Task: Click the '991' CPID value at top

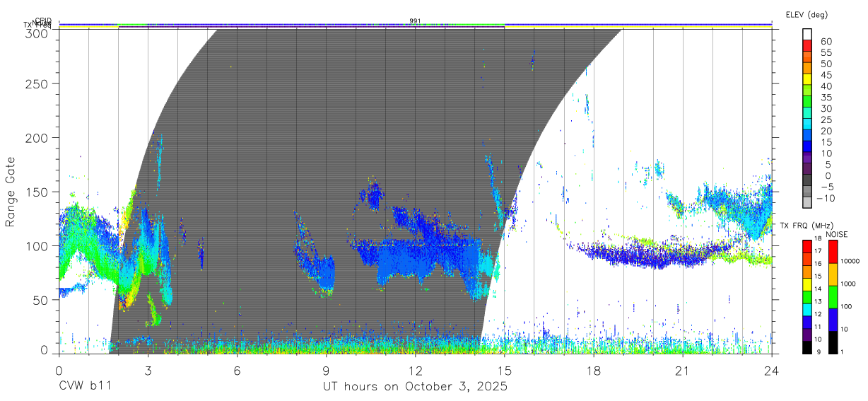Action: pos(415,21)
